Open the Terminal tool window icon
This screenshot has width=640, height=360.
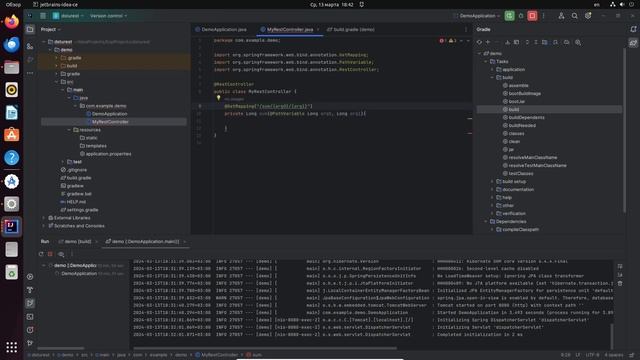point(30,317)
